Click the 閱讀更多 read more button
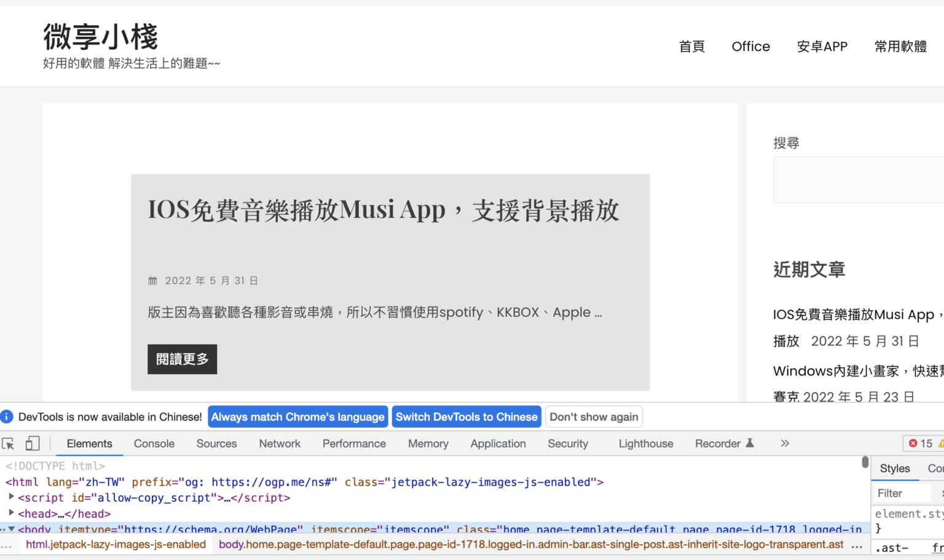 [182, 359]
